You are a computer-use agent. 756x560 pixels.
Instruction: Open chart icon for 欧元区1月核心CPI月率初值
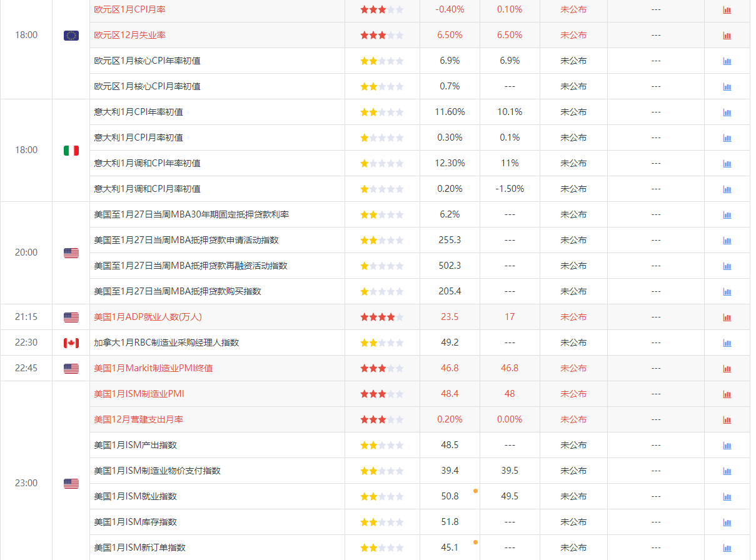pyautogui.click(x=727, y=87)
